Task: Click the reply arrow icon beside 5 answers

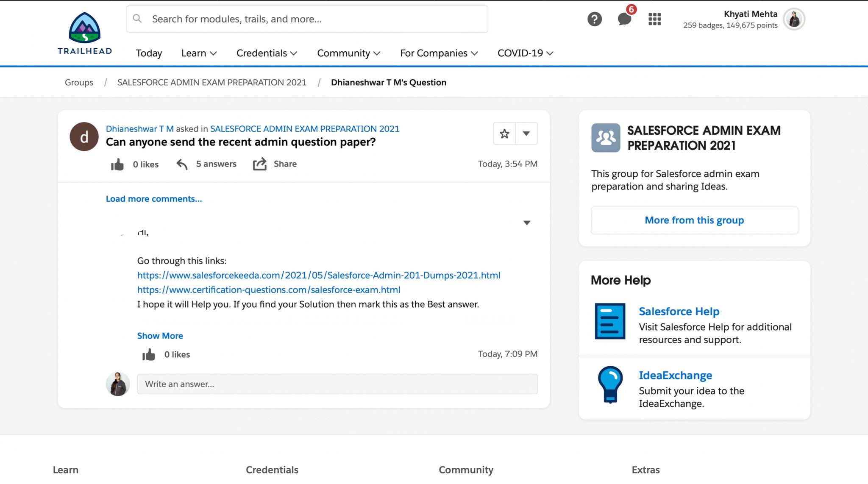Action: tap(182, 164)
